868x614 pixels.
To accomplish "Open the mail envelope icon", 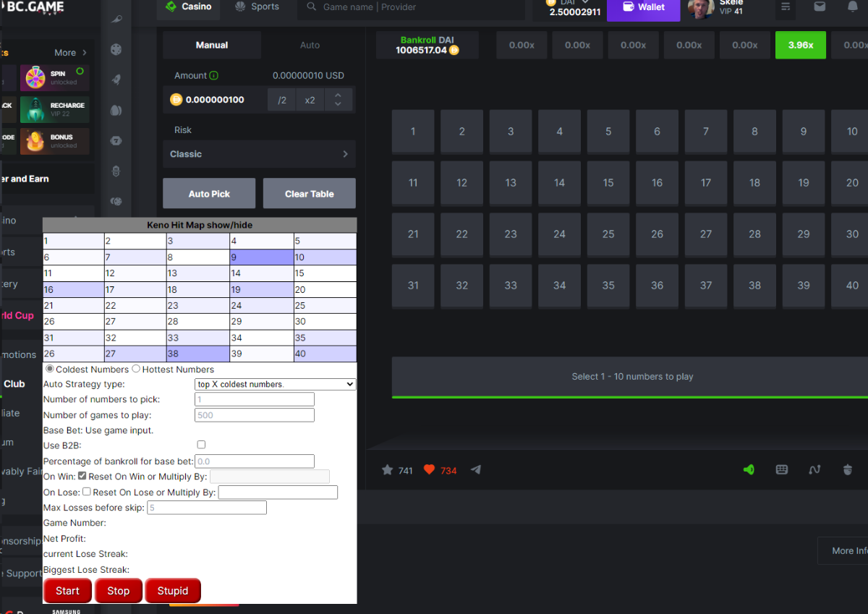I will 820,7.
